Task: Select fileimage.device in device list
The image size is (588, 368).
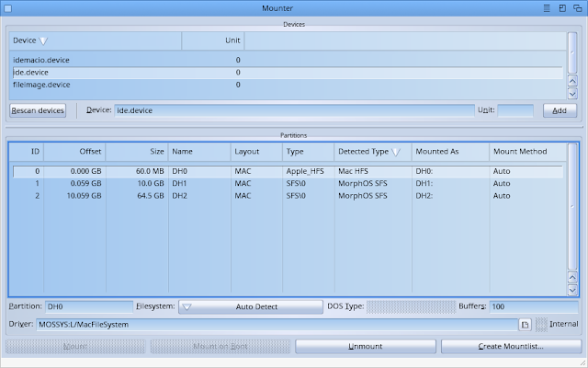Action: coord(288,85)
